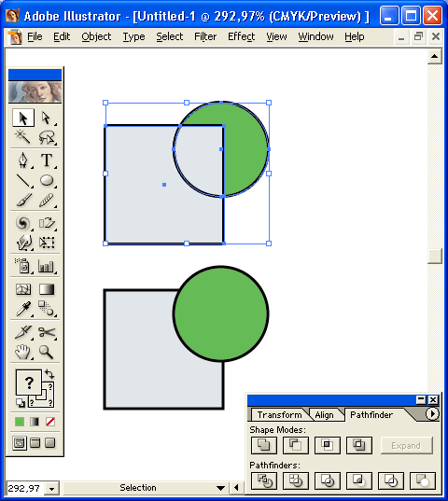Click the Expand button
448x501 pixels.
pos(406,445)
